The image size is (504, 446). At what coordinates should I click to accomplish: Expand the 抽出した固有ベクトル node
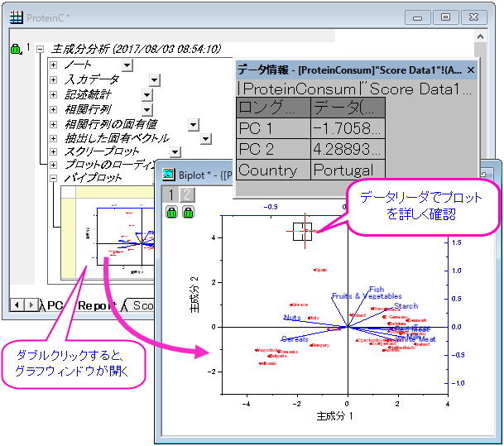point(53,138)
